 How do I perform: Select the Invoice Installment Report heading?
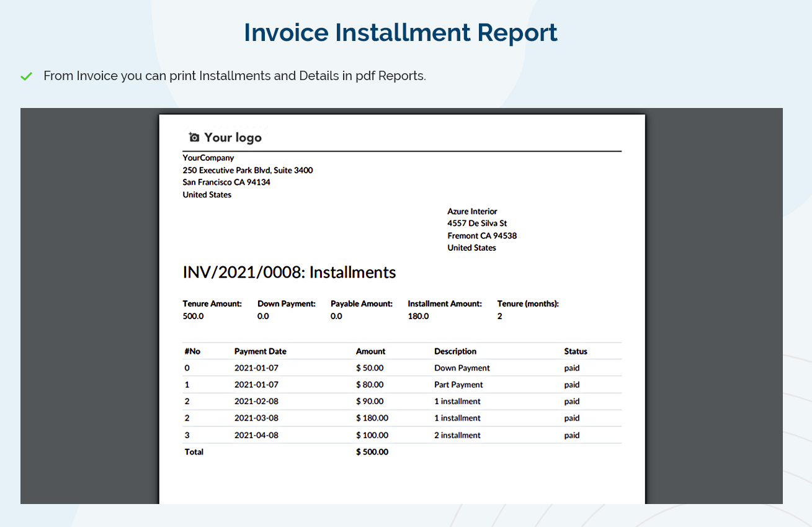[x=401, y=32]
